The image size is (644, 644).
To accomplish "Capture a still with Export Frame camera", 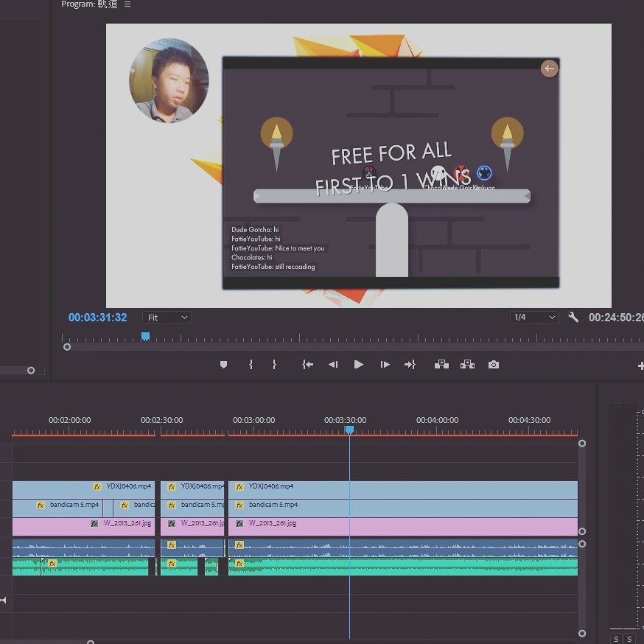I will 494,365.
